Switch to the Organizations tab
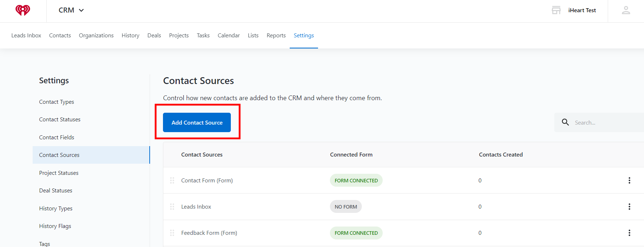This screenshot has height=247, width=644. 96,36
